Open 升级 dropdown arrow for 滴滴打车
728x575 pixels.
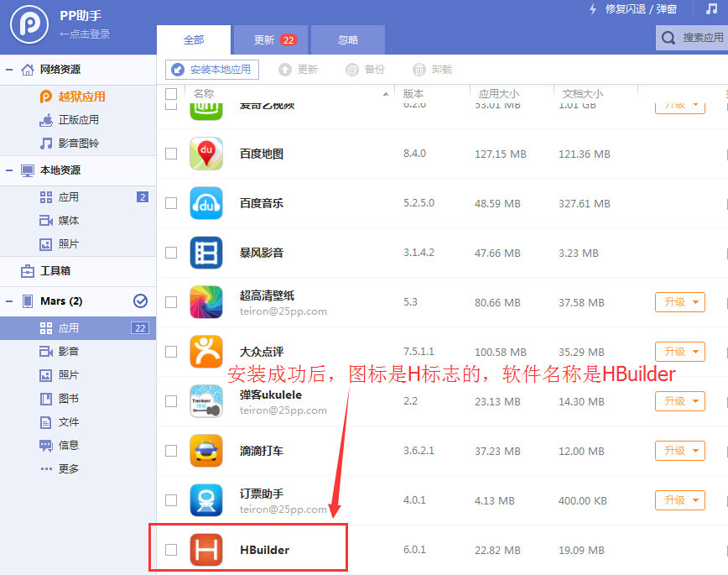(x=695, y=451)
